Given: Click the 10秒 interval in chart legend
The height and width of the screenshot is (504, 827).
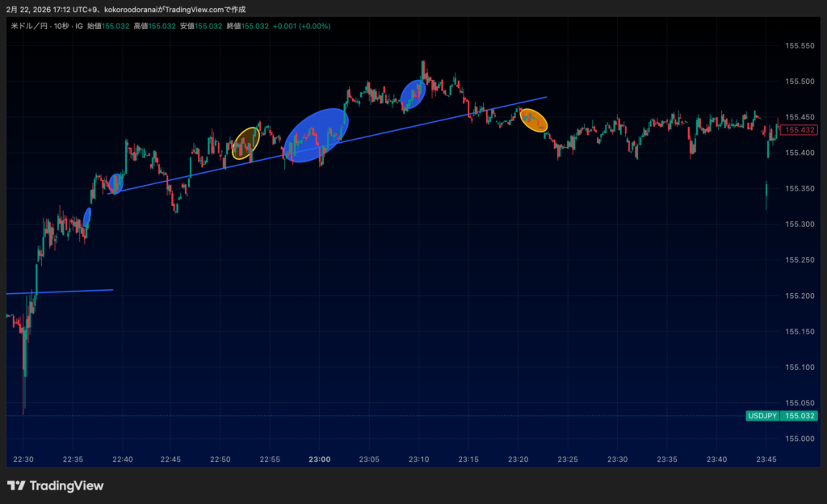Looking at the screenshot, I should point(61,26).
